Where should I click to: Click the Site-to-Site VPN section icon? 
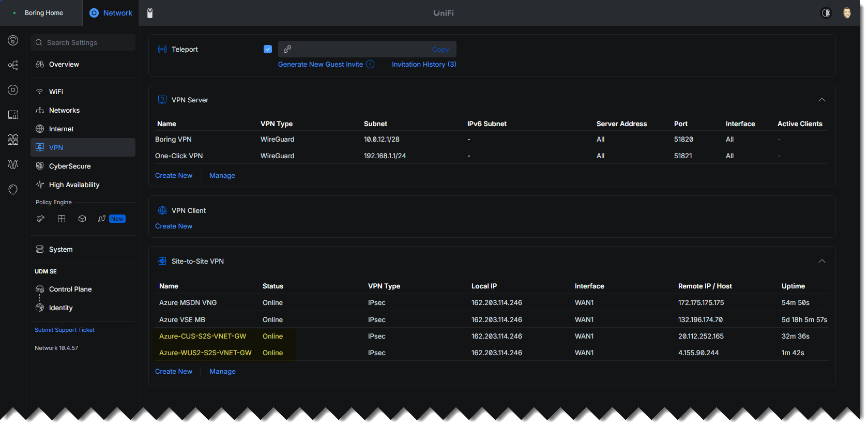point(162,261)
